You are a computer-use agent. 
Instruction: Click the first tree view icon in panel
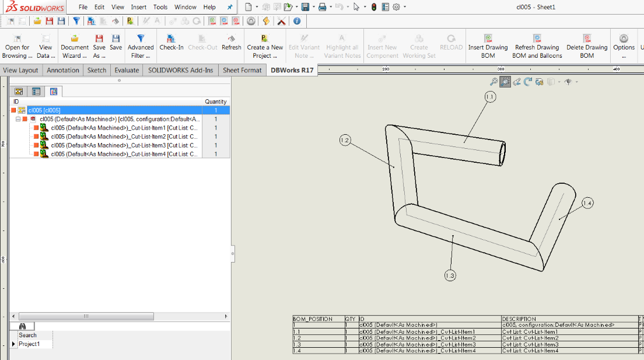point(19,92)
